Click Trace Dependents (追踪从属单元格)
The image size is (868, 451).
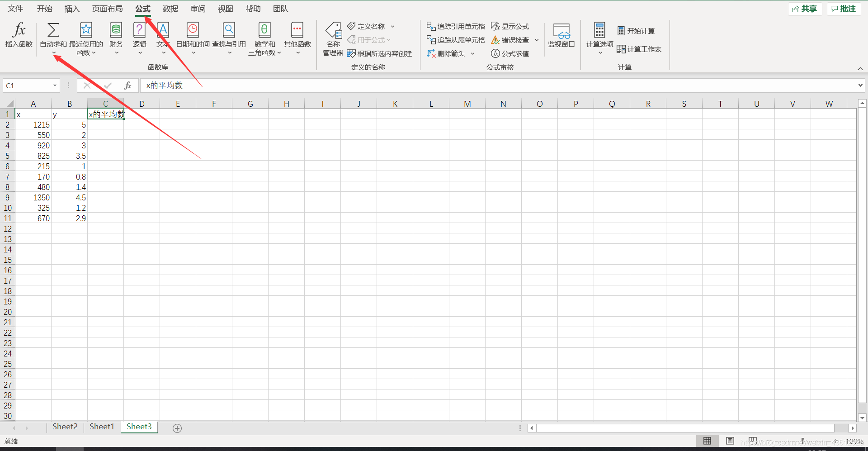click(x=456, y=40)
